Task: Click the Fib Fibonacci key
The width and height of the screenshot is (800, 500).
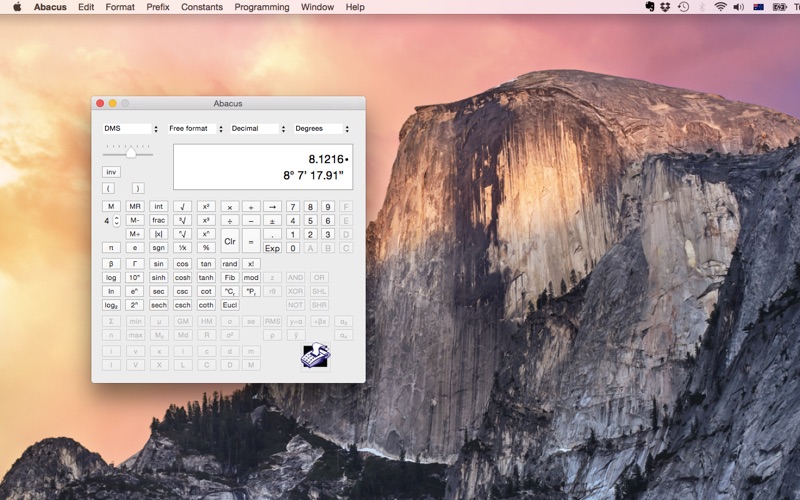Action: [230, 278]
